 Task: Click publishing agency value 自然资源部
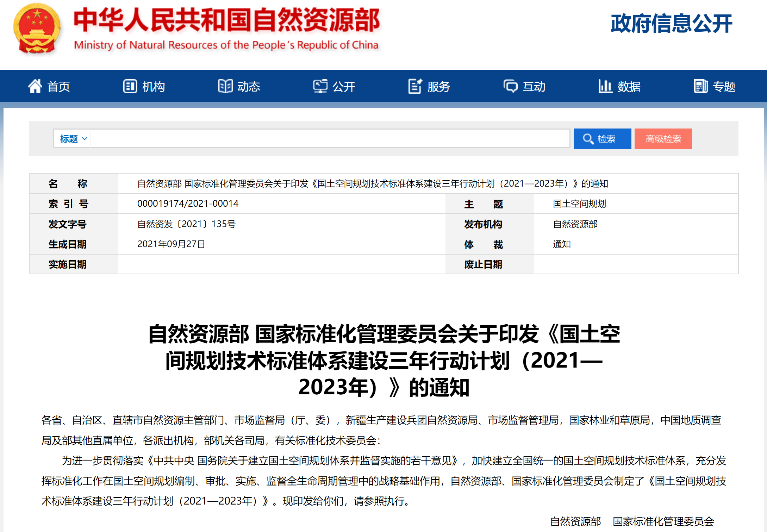[575, 224]
